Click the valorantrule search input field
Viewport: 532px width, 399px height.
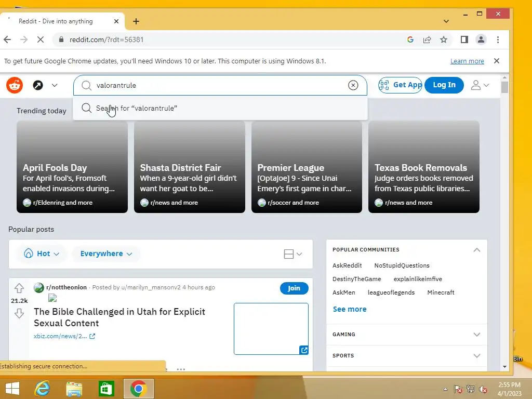coord(220,86)
